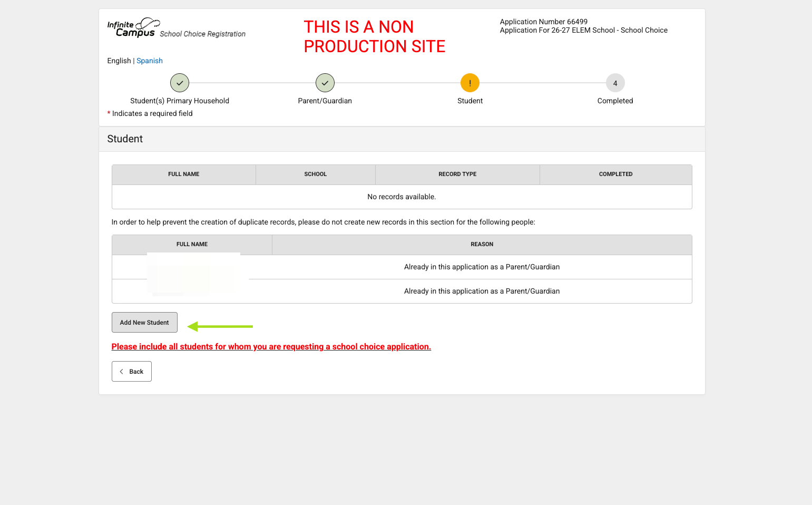This screenshot has height=505, width=812.
Task: Click the red school choice application notice
Action: click(x=271, y=346)
